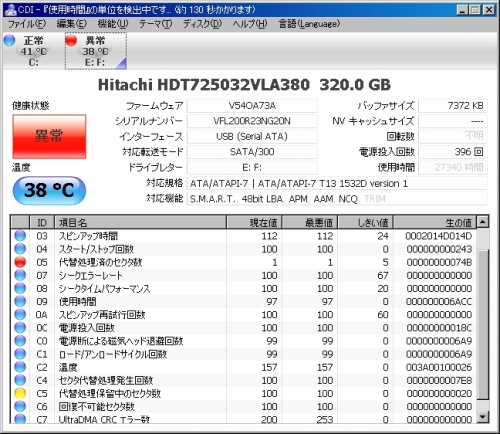This screenshot has height=434, width=500.
Task: Click the ID column header
Action: [x=42, y=222]
